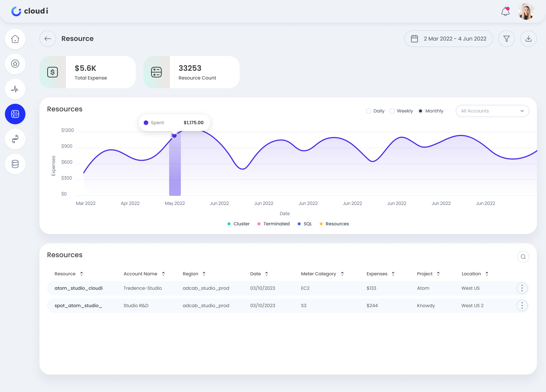
Task: Open the notifications bell
Action: pos(505,11)
